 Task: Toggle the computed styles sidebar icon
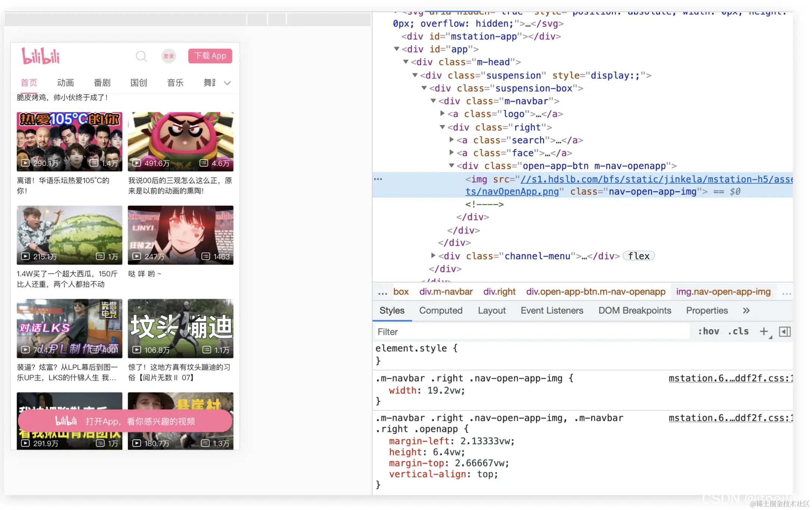[x=785, y=332]
